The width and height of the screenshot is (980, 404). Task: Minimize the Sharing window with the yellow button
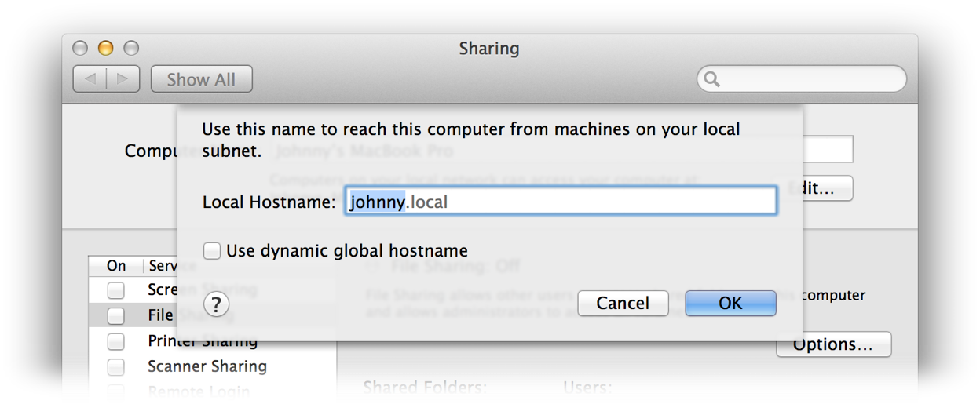tap(105, 49)
